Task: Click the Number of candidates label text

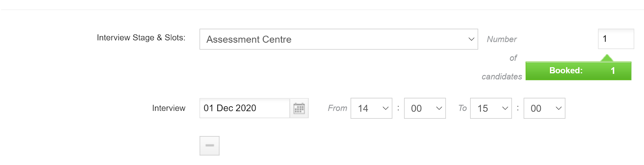Action: [x=502, y=58]
